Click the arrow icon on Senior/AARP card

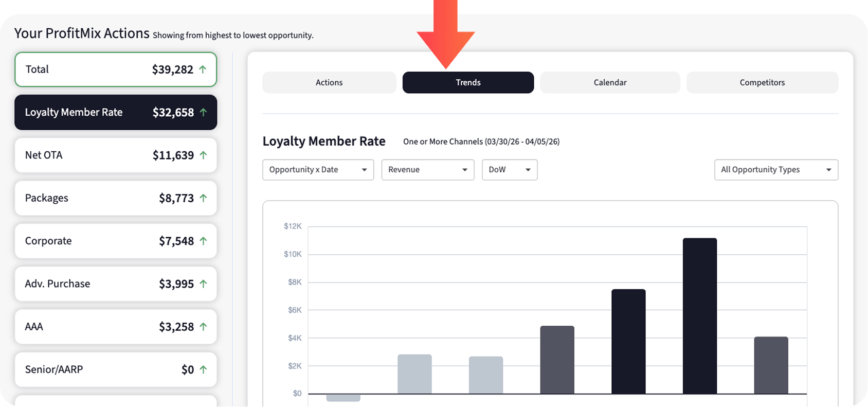tap(203, 369)
